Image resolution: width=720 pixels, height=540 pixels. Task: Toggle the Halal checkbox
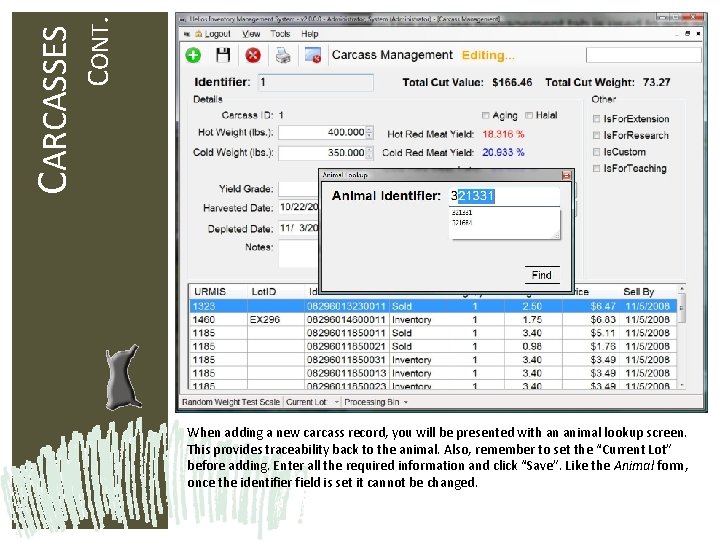click(x=529, y=115)
